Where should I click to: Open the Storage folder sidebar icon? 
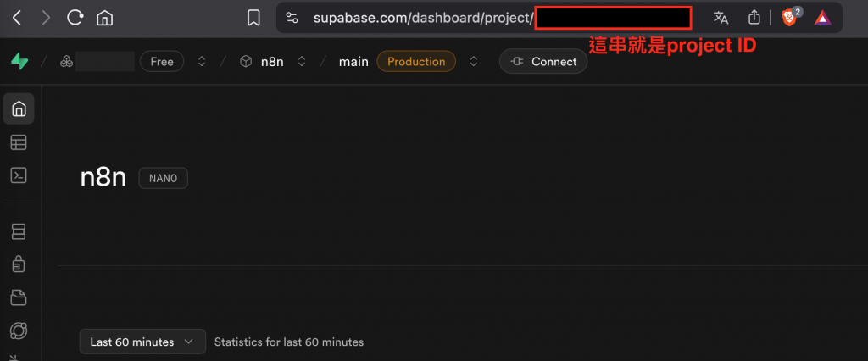19,297
